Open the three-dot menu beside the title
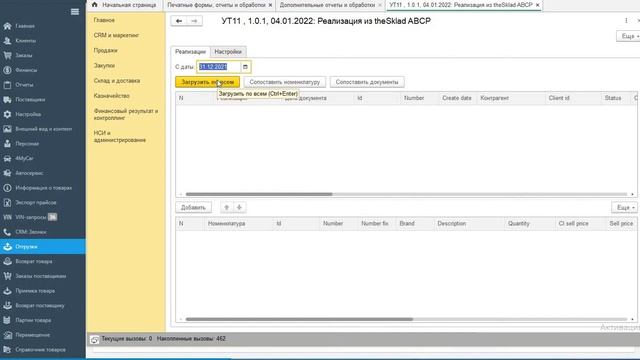Viewport: 640px width, 360px height. (626, 21)
